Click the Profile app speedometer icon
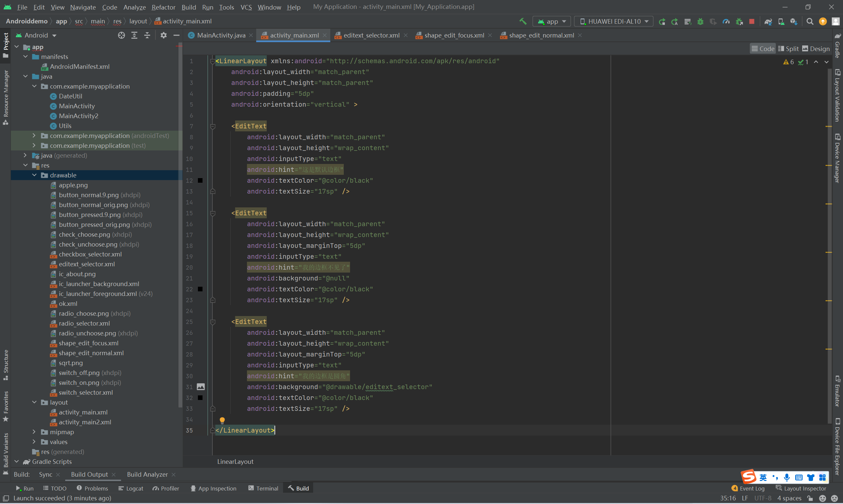This screenshot has height=504, width=843. coord(726,21)
